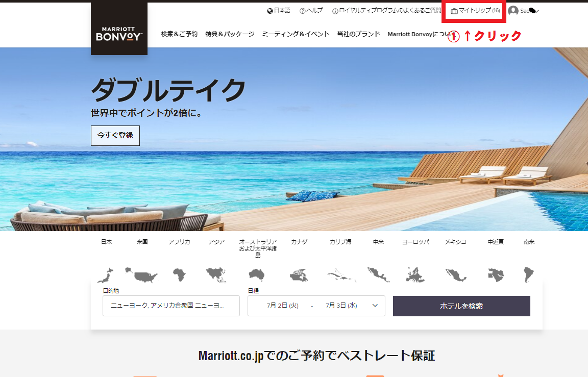The height and width of the screenshot is (377, 588).
Task: Select the Middle East map icon
Action: click(496, 275)
